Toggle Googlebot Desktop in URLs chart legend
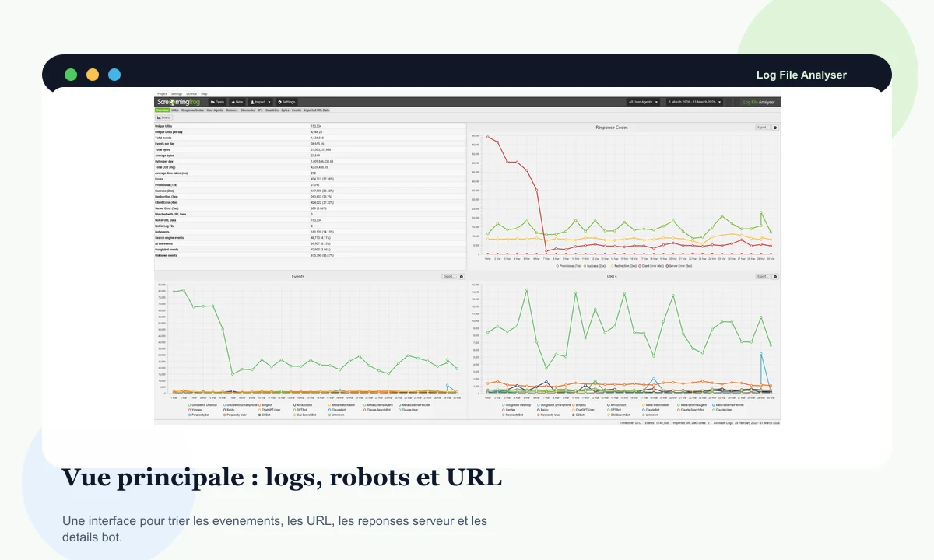 [517, 405]
